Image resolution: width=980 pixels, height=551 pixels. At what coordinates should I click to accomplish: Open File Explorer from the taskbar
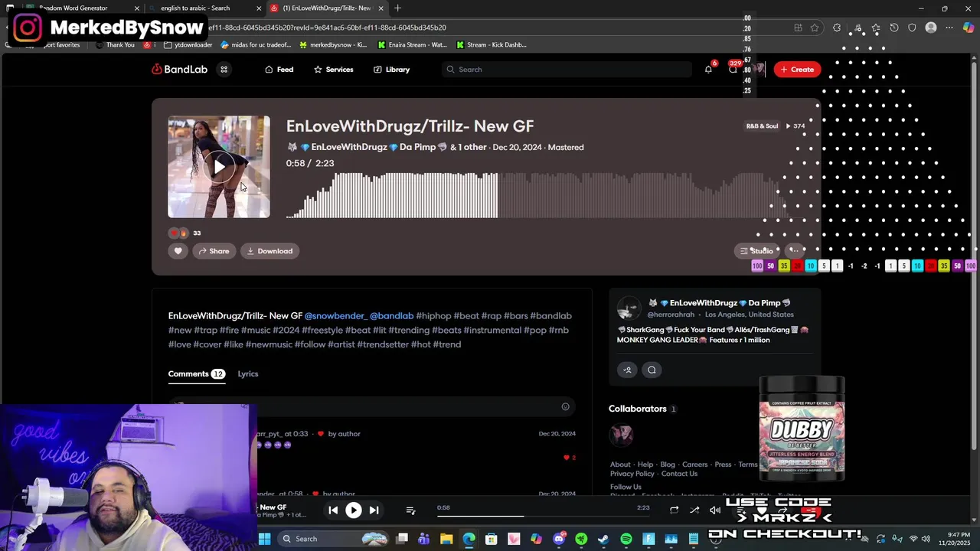[446, 539]
